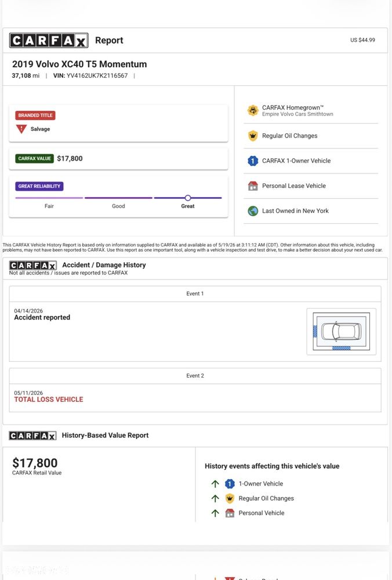
Task: Click the Last Owned in New York globe icon
Action: click(253, 211)
